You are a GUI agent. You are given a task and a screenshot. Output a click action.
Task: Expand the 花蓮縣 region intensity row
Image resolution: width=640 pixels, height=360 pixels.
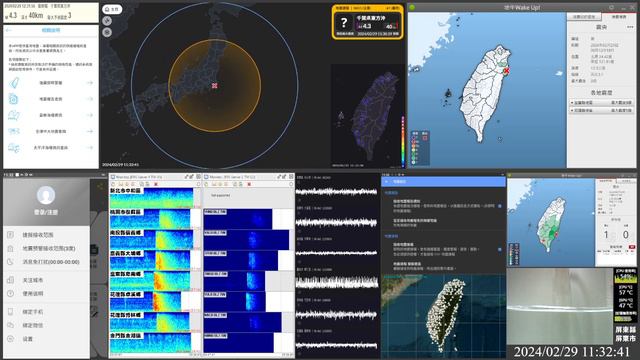(x=601, y=111)
